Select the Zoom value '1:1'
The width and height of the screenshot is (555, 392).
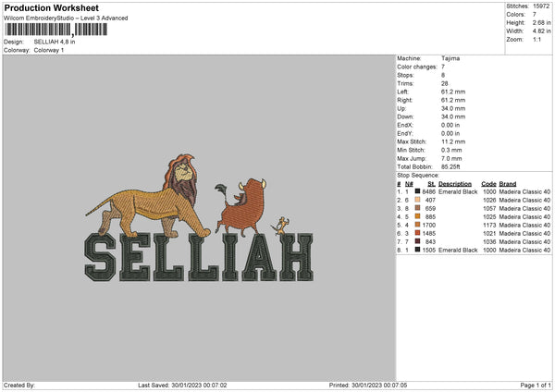pos(536,40)
